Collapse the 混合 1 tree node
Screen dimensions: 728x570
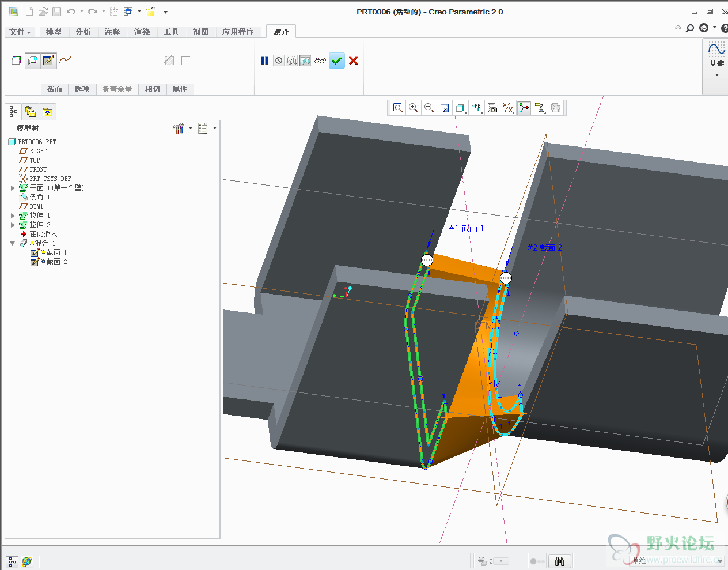click(x=13, y=243)
